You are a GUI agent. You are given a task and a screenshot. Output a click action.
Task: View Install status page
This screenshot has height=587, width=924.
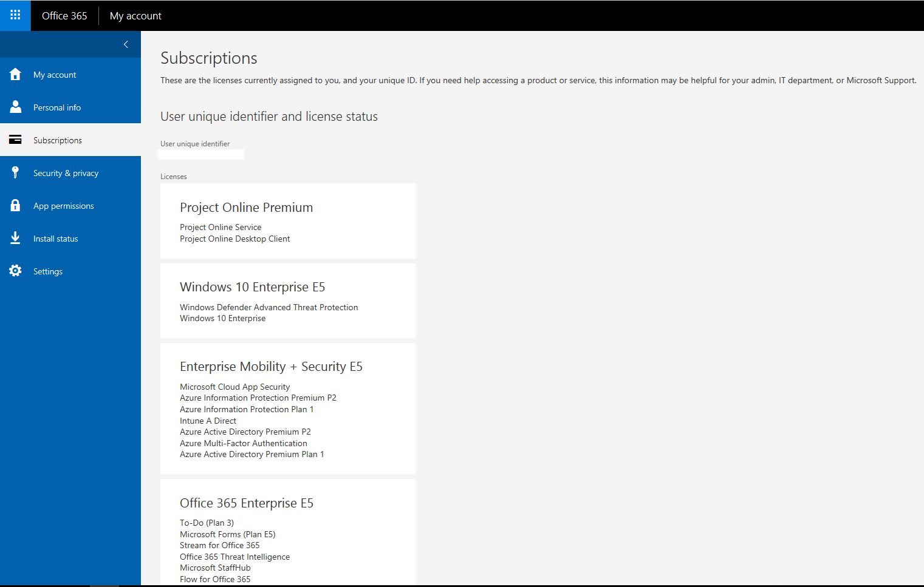[70, 238]
